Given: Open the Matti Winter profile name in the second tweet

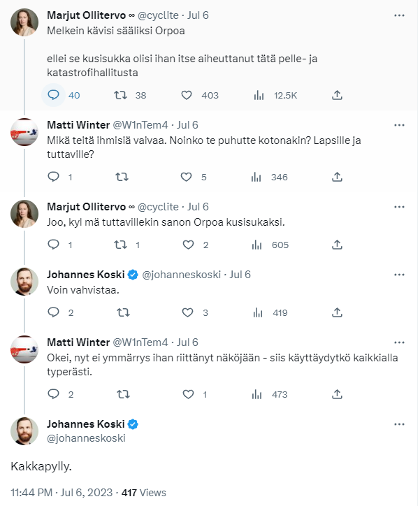Looking at the screenshot, I should [x=78, y=125].
